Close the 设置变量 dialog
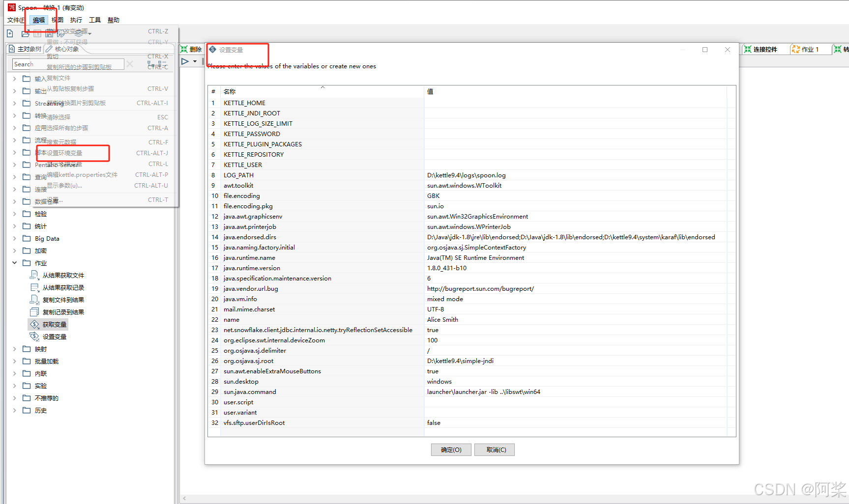This screenshot has width=849, height=504. point(728,50)
